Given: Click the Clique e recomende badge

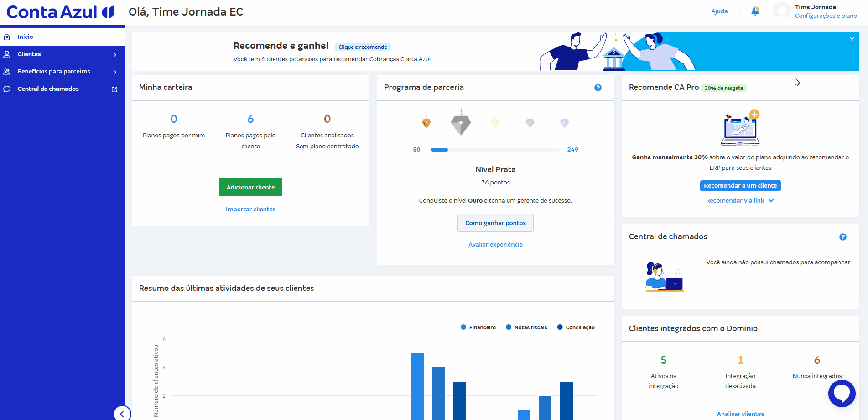Looking at the screenshot, I should (x=363, y=47).
